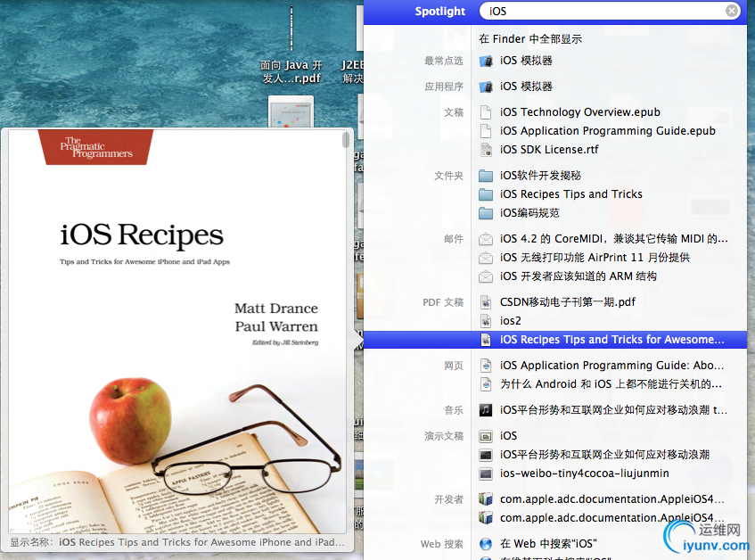Click iOS Recipes book cover preview
This screenshot has width=755, height=560.
(176, 332)
